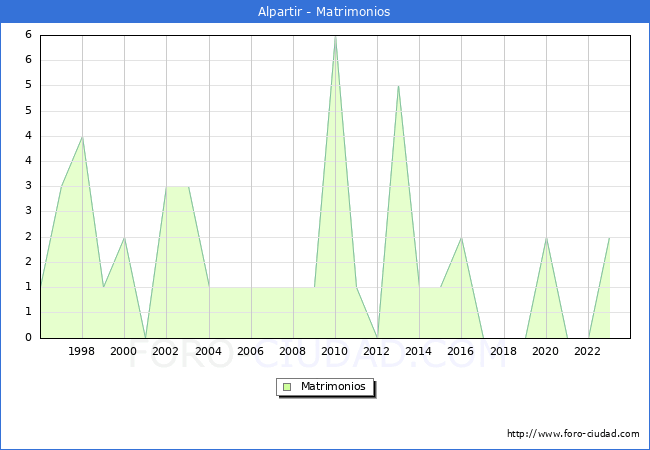Click the chart title Alpartir - Matrimonios
The height and width of the screenshot is (450, 650).
[x=324, y=12]
